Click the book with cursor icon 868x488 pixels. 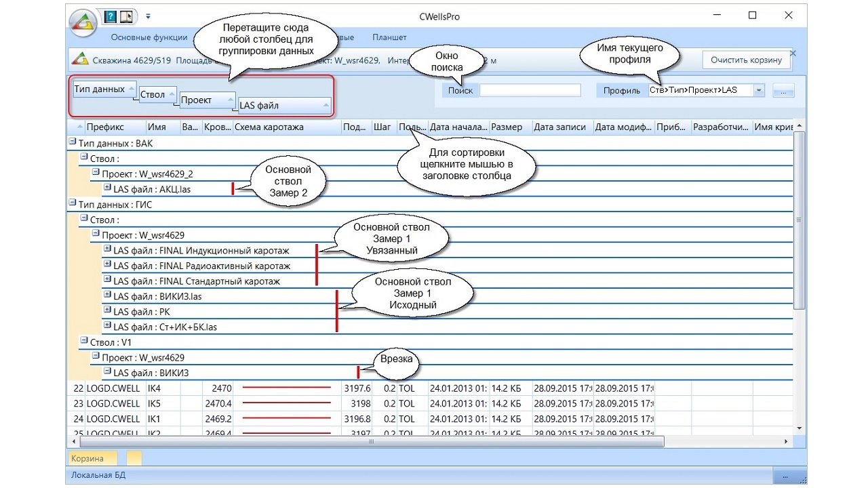[127, 16]
